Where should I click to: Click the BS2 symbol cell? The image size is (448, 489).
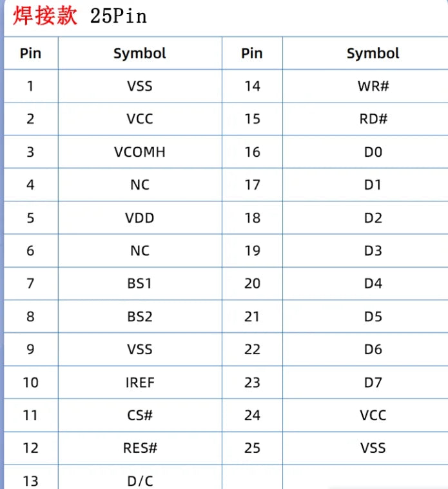coord(140,317)
